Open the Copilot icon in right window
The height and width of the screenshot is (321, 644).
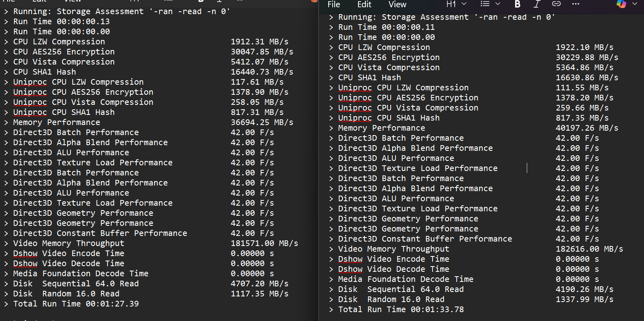621,4
